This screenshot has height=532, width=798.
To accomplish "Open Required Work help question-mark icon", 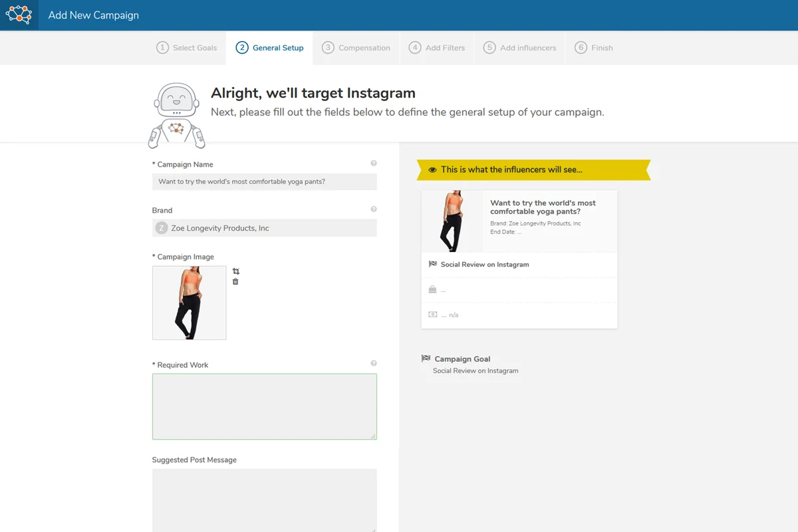I will 374,364.
